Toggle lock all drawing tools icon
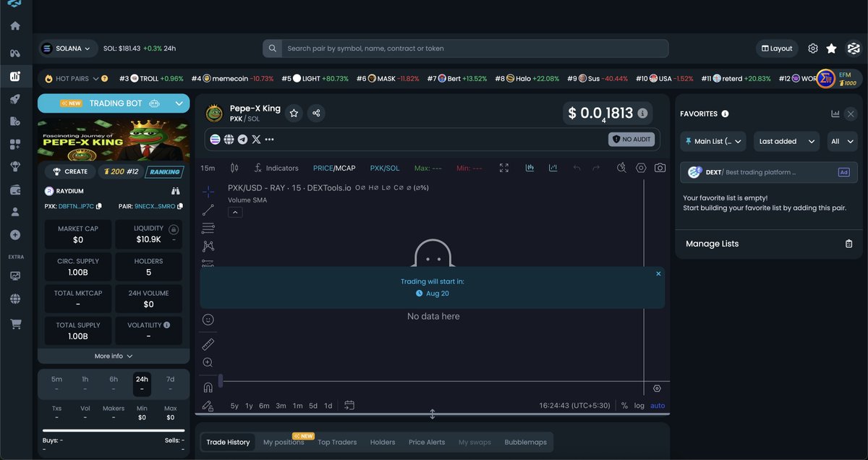This screenshot has width=868, height=460. 208,406
